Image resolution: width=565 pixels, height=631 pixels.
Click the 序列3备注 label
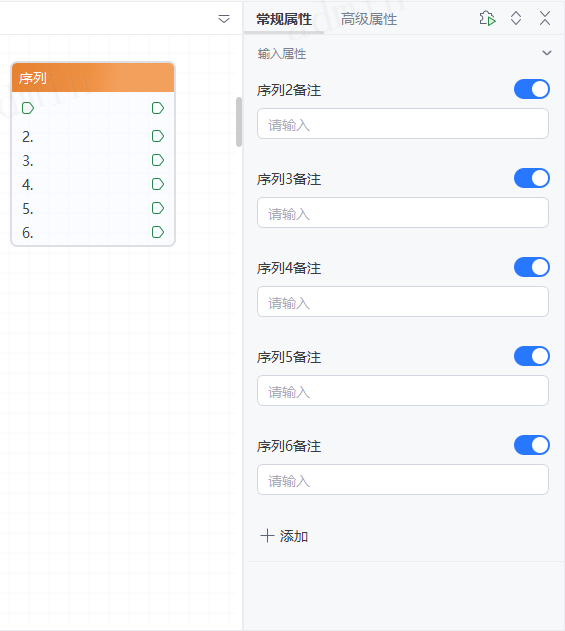[289, 179]
